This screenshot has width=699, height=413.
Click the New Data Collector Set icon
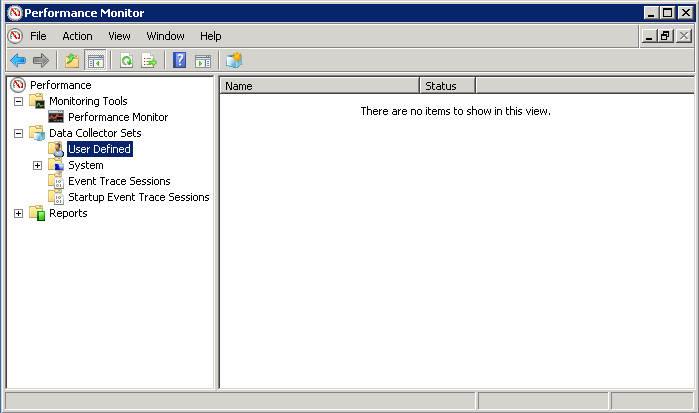[x=234, y=61]
